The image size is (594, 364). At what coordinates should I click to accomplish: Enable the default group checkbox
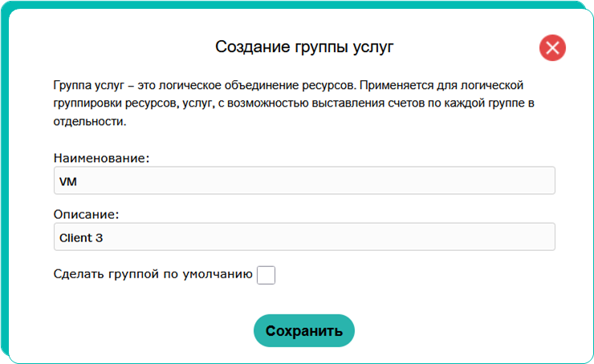click(x=266, y=275)
